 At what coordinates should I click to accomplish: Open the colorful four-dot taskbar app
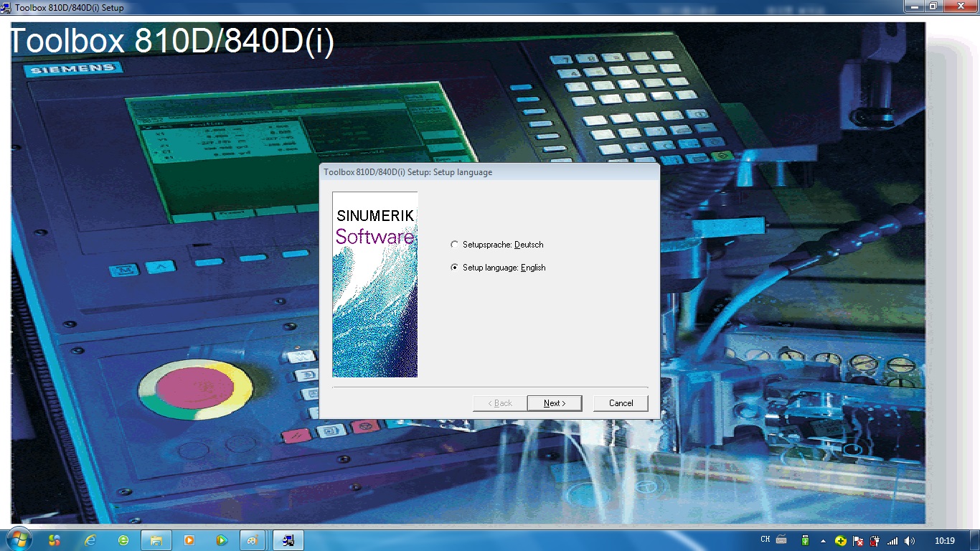tap(54, 540)
